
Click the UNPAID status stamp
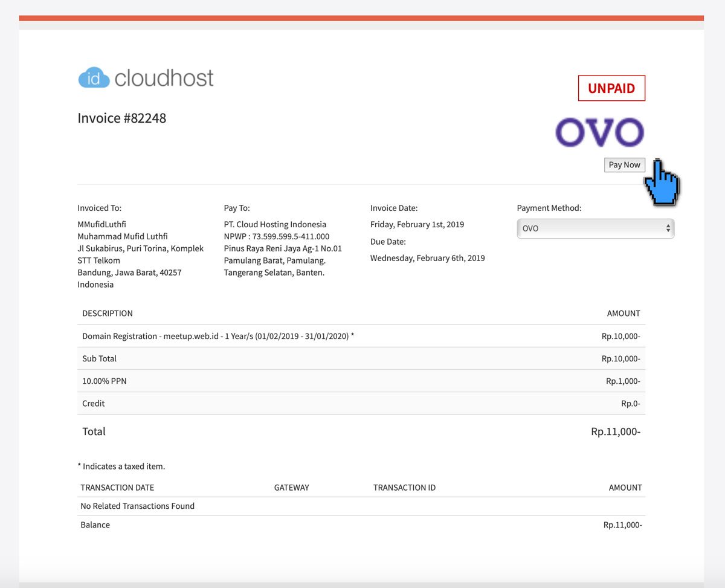[x=611, y=88]
